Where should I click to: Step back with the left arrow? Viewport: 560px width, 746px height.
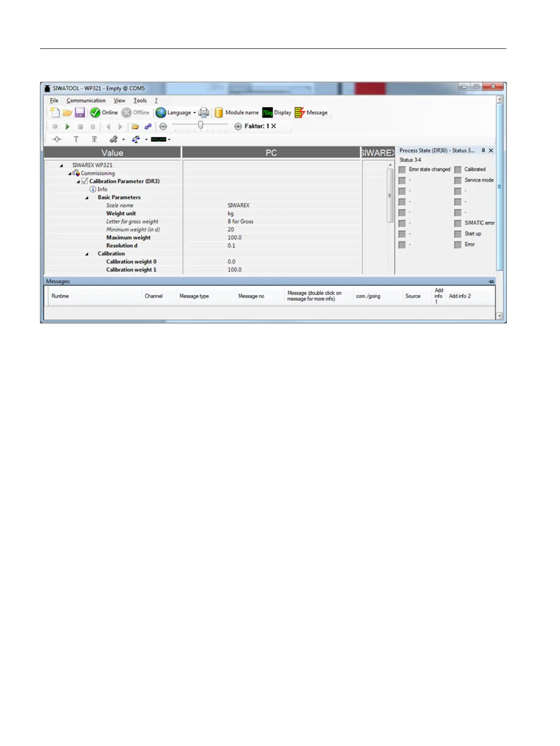point(109,126)
